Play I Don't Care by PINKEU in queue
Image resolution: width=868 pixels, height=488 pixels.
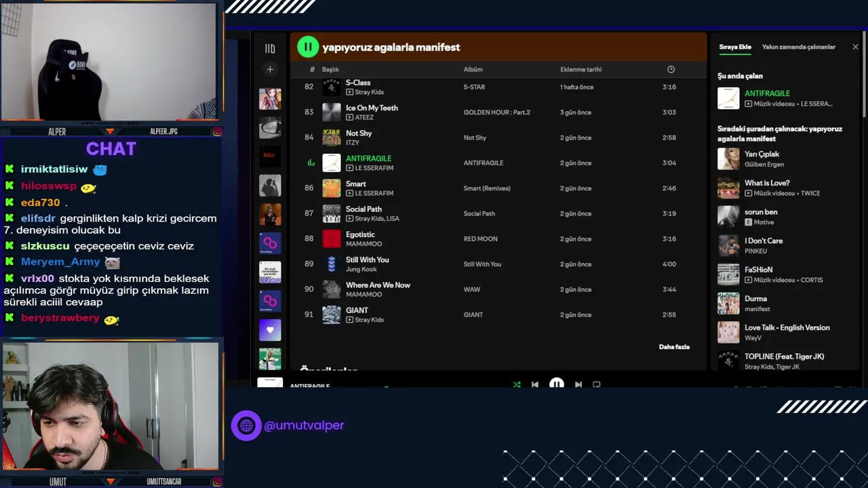point(787,245)
